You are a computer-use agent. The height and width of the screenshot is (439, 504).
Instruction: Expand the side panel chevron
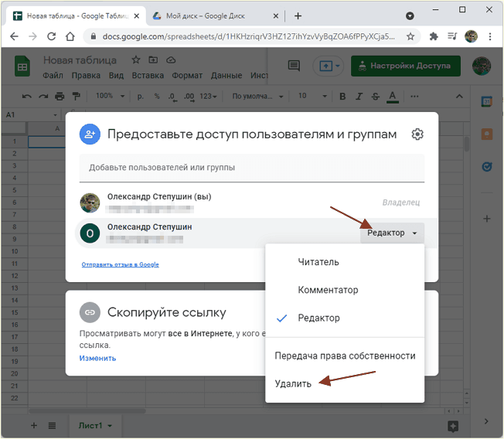pos(486,421)
